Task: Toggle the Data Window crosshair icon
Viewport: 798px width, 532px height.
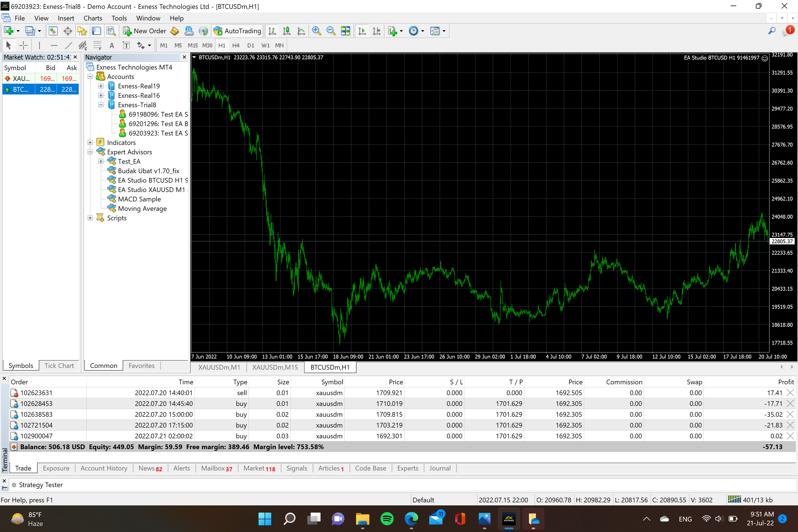Action: (68, 31)
